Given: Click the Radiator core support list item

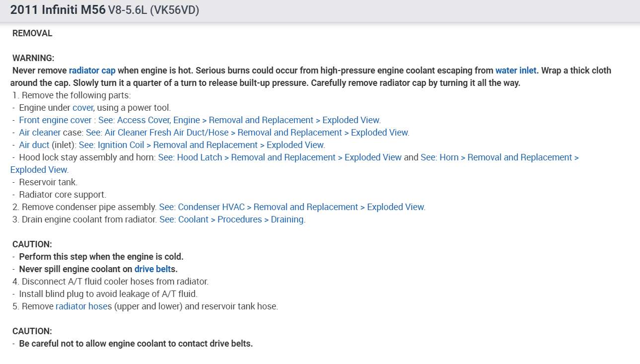Looking at the screenshot, I should tap(63, 195).
